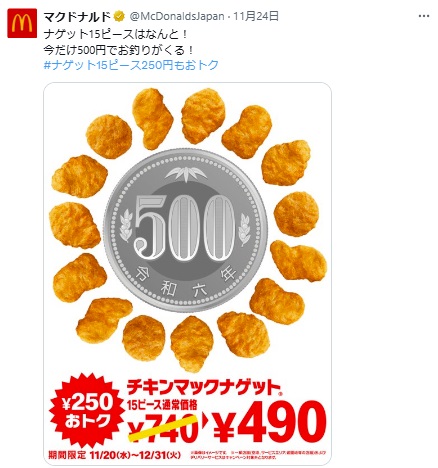Click the left laurel sprig on the coin
Viewport: 438px width, 468px height.
pos(127,224)
